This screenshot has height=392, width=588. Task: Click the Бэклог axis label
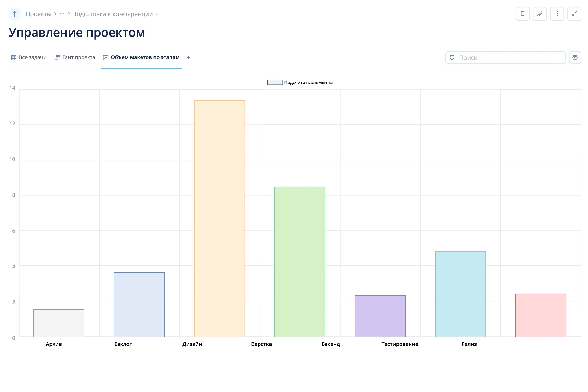pyautogui.click(x=123, y=344)
